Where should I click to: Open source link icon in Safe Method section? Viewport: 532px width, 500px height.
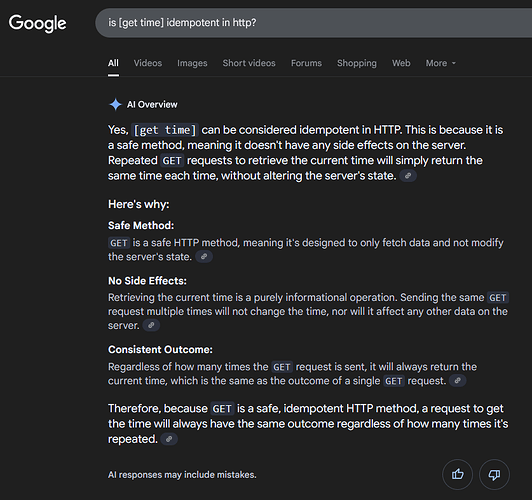[x=204, y=257]
